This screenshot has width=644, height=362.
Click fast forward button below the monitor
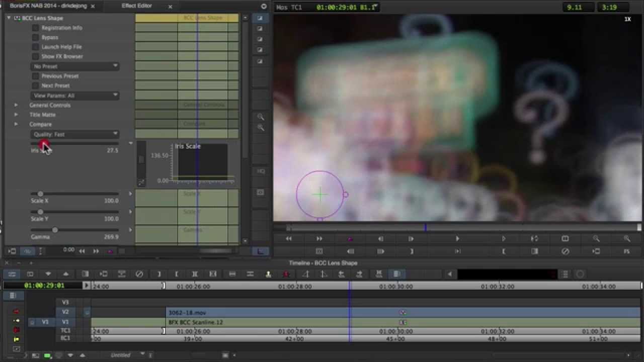click(319, 239)
